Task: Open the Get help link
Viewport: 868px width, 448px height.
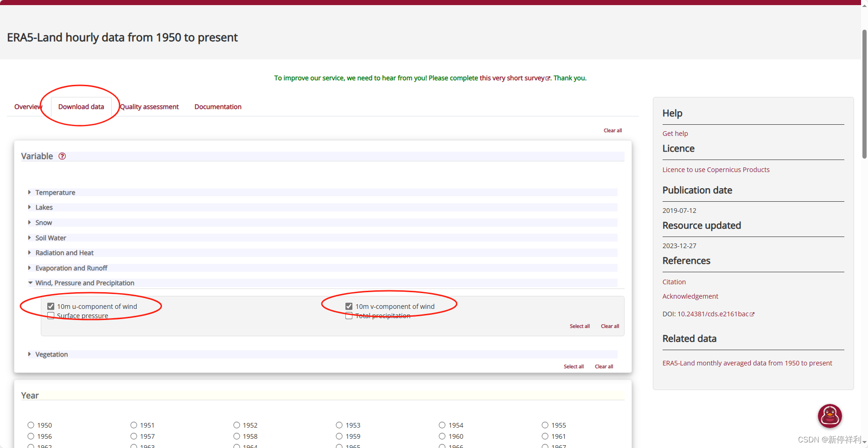Action: [675, 134]
